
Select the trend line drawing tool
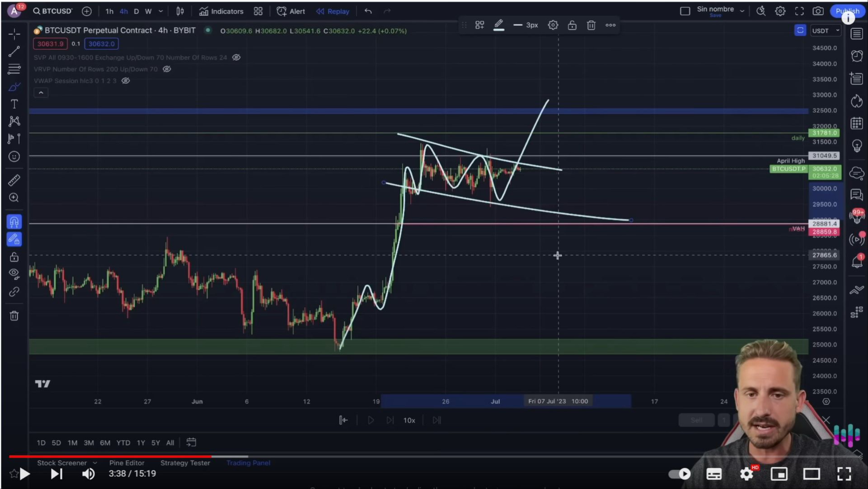click(14, 52)
